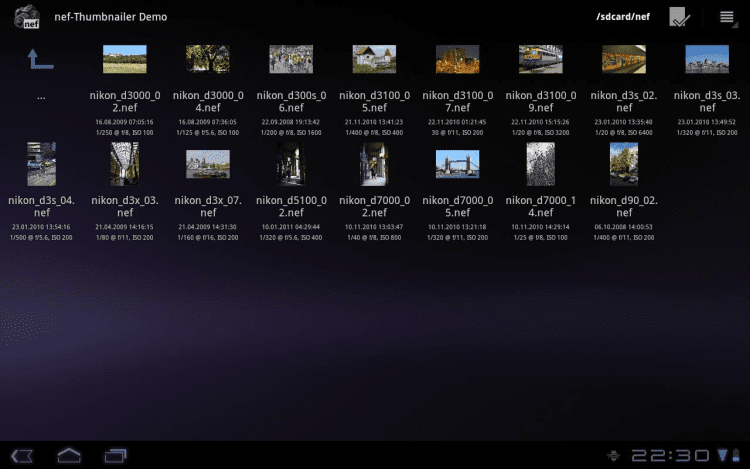The width and height of the screenshot is (750, 469).
Task: Click the file name nikon_d3100_07.nef
Action: pyautogui.click(x=458, y=101)
